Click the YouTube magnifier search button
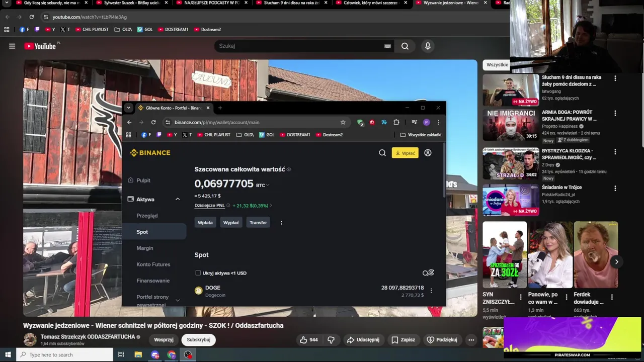 tap(405, 46)
